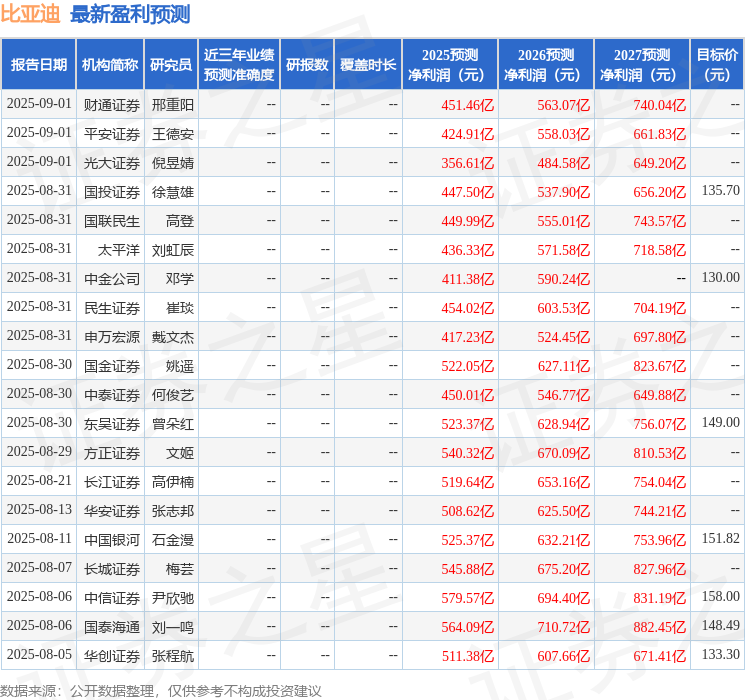Click value 558.03亿
Screen dimensions: 745x700
pos(564,134)
